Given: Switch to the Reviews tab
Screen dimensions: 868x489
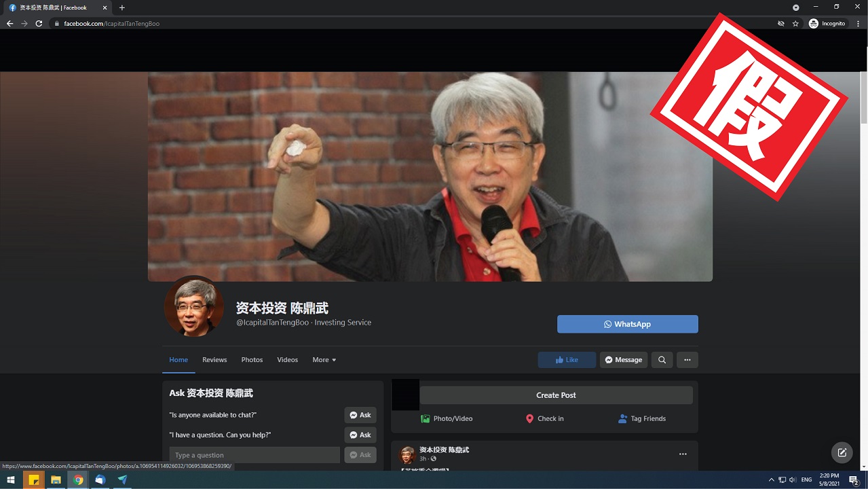Looking at the screenshot, I should [x=214, y=360].
